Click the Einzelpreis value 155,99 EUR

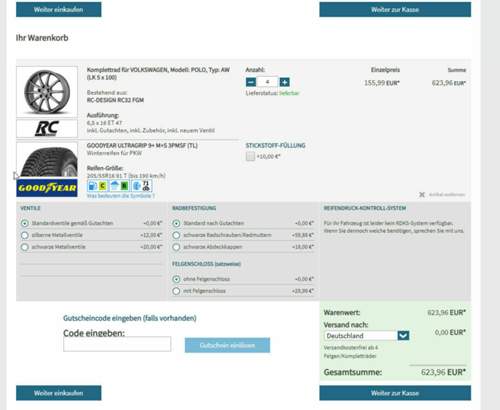[382, 83]
